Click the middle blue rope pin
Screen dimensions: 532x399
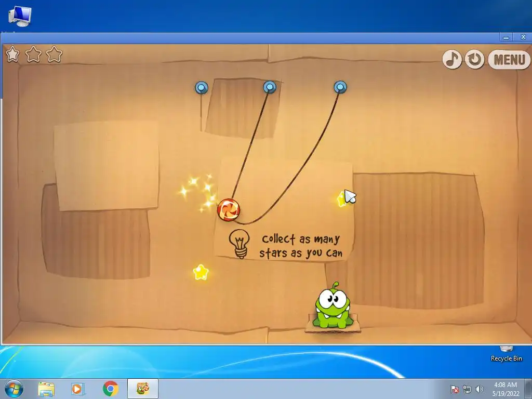click(270, 87)
